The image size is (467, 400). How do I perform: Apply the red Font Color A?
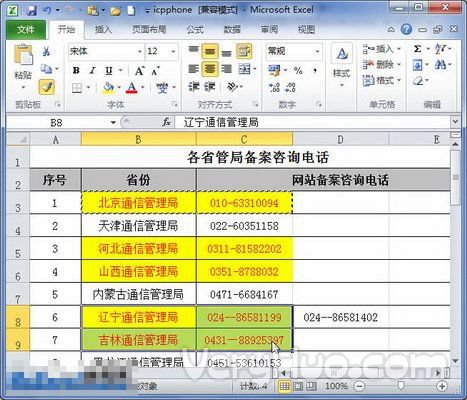pyautogui.click(x=132, y=88)
